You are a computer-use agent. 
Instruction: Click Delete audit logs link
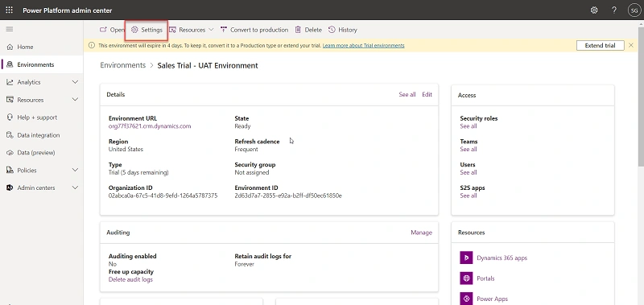pos(130,279)
